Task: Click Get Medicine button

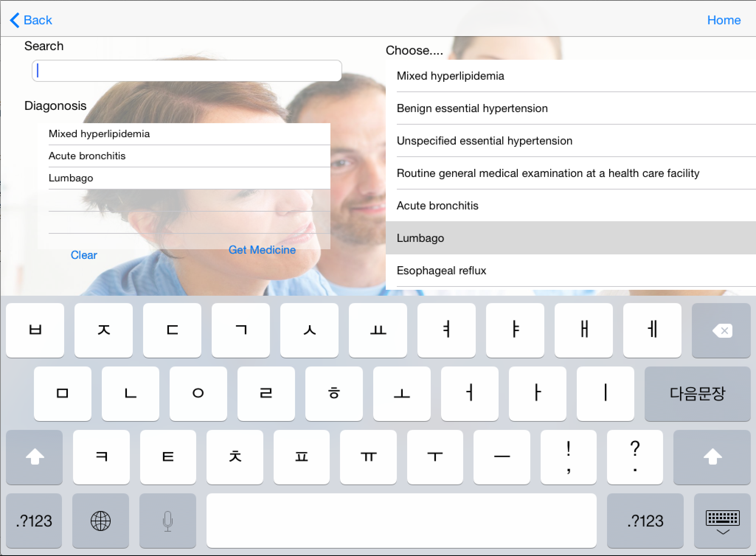Action: tap(262, 250)
